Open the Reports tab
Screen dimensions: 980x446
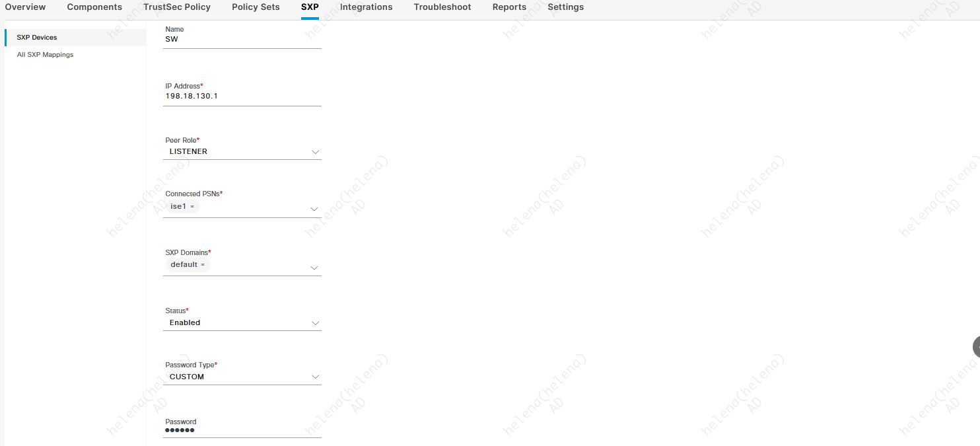pos(509,7)
